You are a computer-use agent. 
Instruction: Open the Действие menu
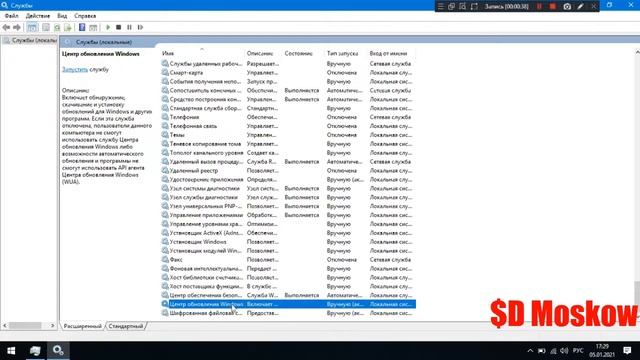(38, 16)
